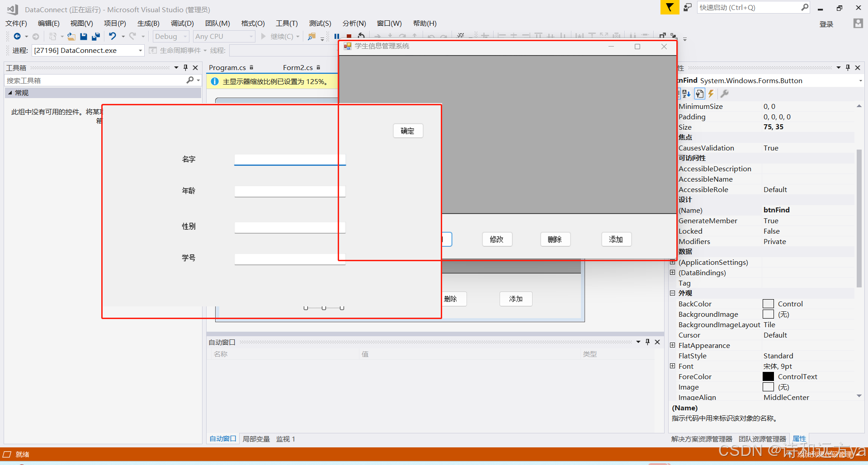Switch to the 监视 1 tab
This screenshot has height=465, width=868.
(x=285, y=439)
